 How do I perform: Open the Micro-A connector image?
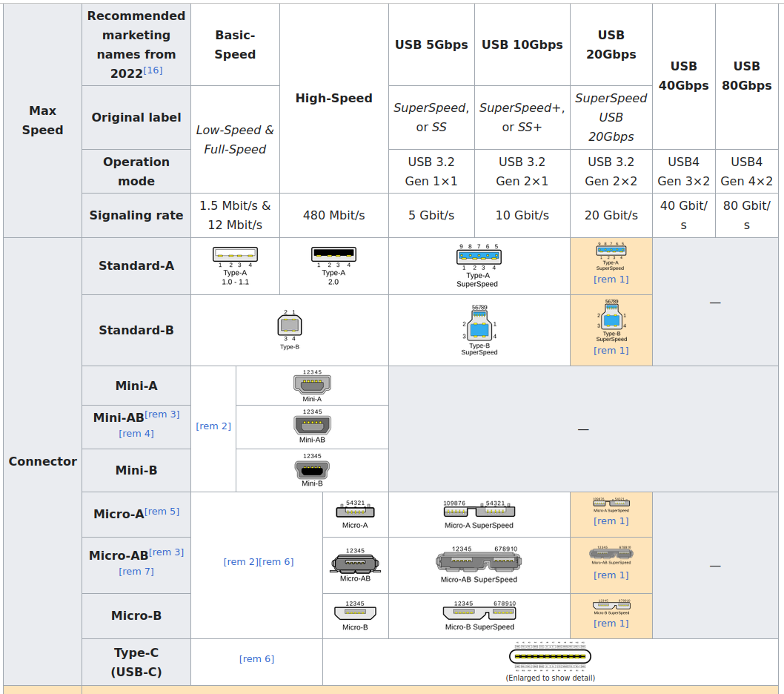355,514
